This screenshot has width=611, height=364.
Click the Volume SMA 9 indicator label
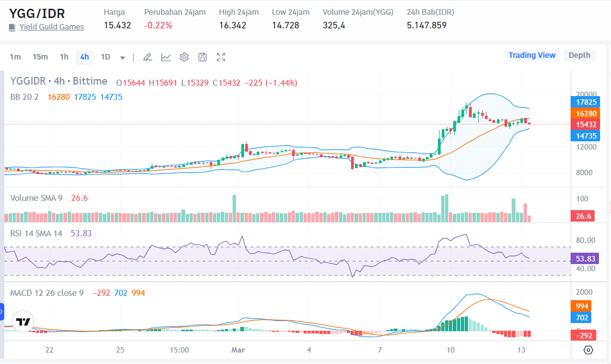36,198
